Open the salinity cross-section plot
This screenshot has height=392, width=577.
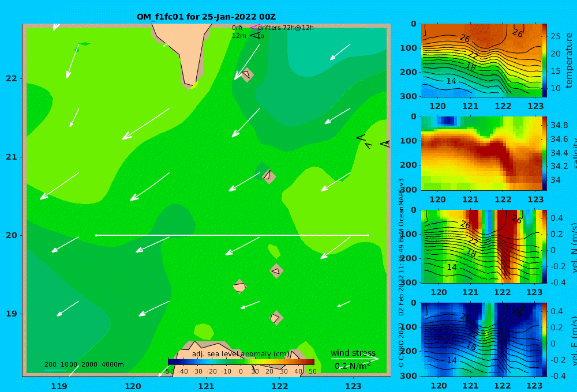(481, 153)
